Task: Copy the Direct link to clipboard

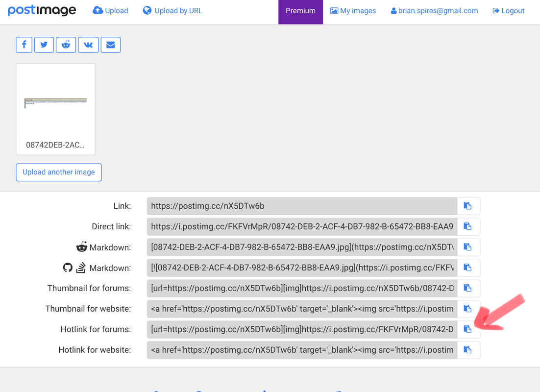Action: (x=467, y=227)
